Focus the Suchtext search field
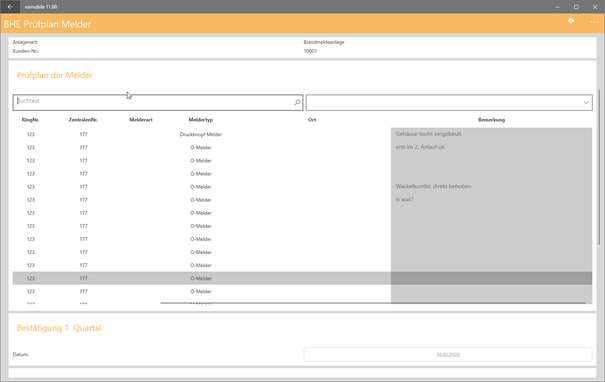The height and width of the screenshot is (382, 605). click(x=158, y=102)
